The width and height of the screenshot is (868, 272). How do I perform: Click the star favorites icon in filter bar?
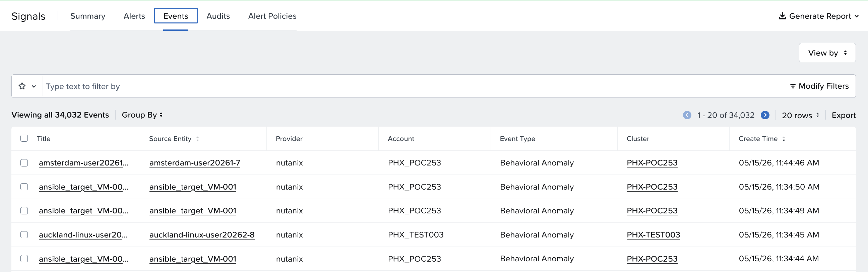(x=22, y=86)
